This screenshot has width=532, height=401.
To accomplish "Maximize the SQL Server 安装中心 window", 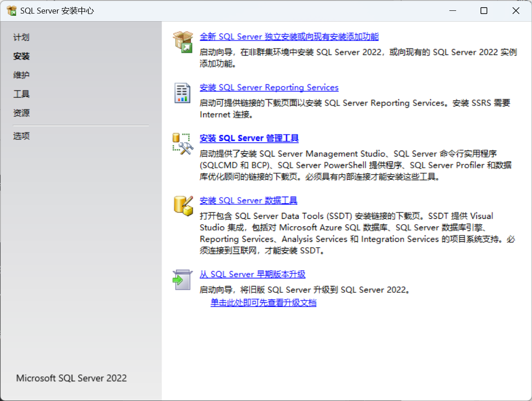I will [x=484, y=10].
